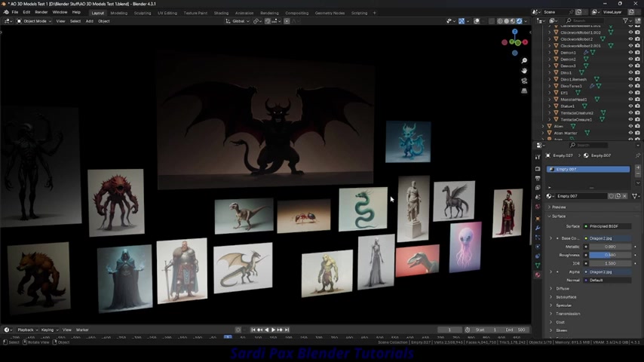Image resolution: width=644 pixels, height=362 pixels.
Task: Toggle snapping magnet in viewport header
Action: click(268, 21)
